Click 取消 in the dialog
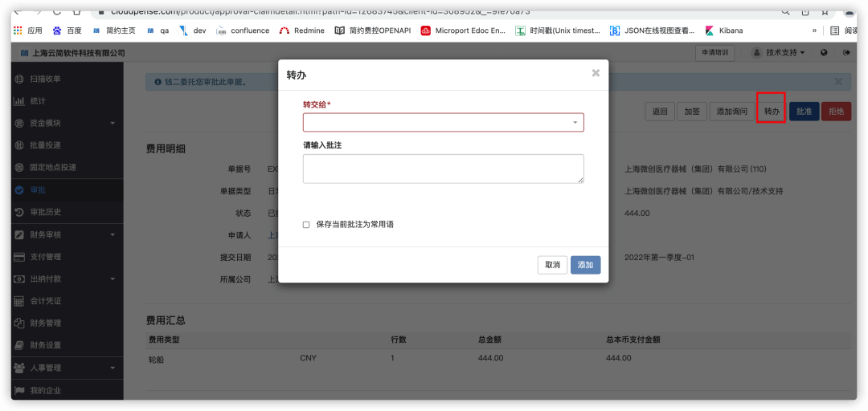Viewport: 868px width, 411px height. tap(552, 265)
